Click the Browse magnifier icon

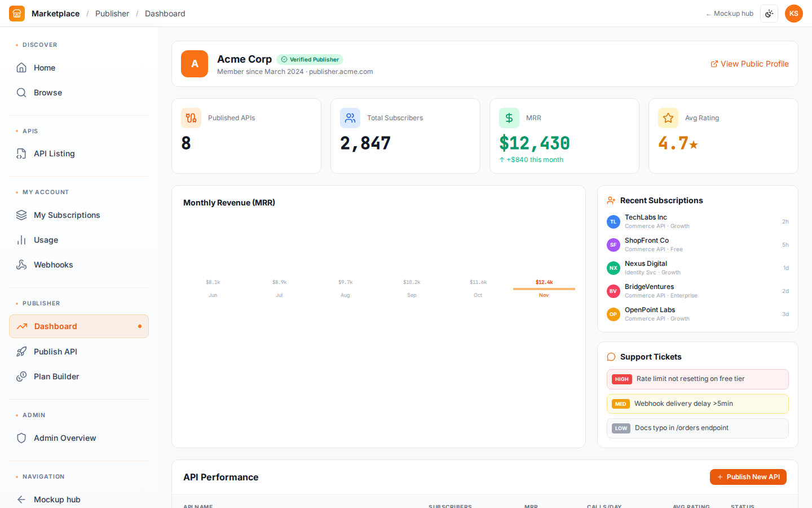(x=21, y=93)
